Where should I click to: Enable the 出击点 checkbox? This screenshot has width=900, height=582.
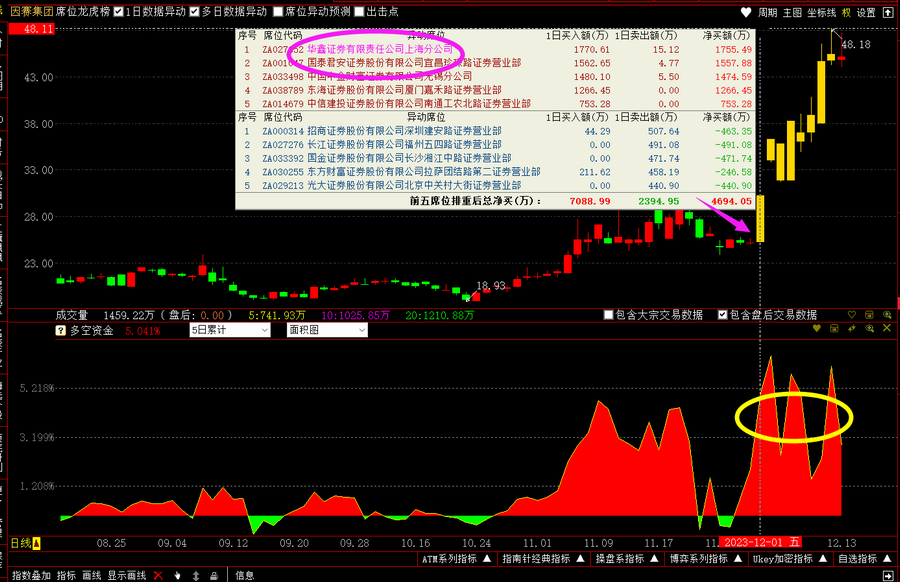tap(359, 11)
